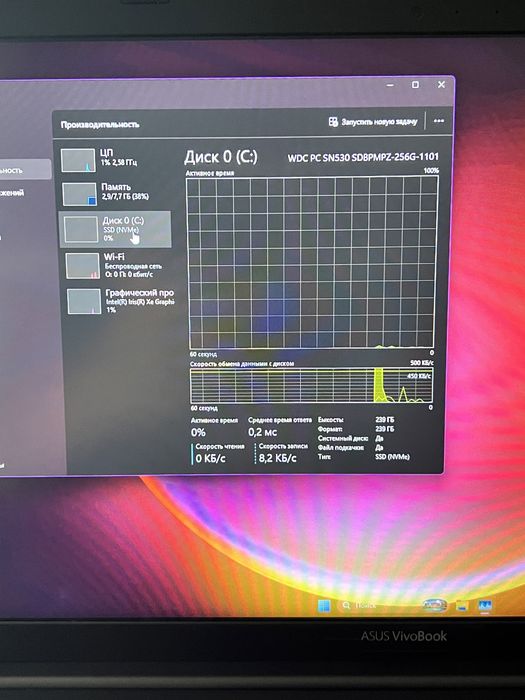The width and height of the screenshot is (525, 700).
Task: Open the Wi-Fi performance row
Action: 115,266
